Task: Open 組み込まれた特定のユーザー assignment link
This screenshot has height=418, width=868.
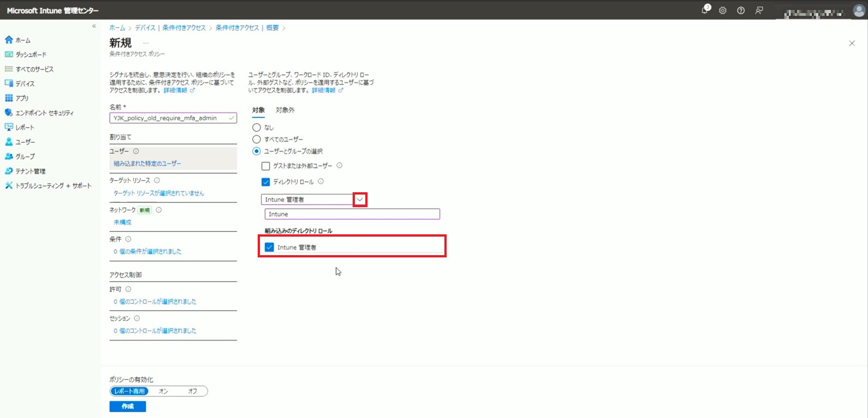Action: pyautogui.click(x=147, y=163)
